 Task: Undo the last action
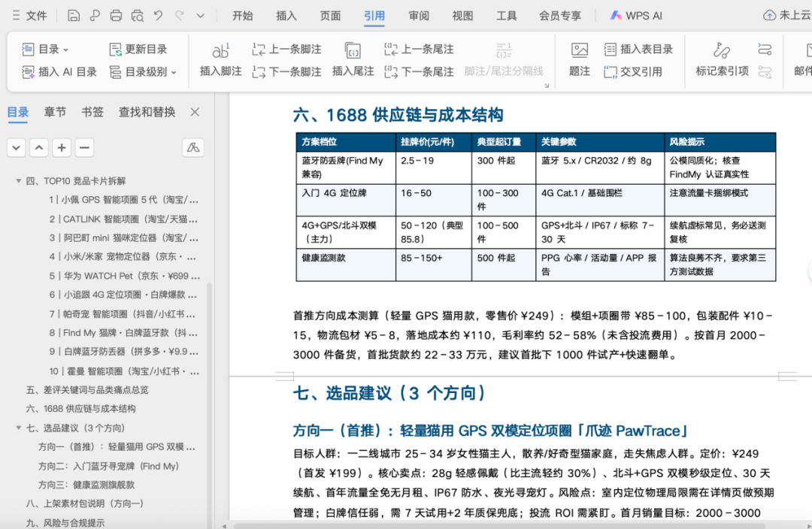[158, 16]
